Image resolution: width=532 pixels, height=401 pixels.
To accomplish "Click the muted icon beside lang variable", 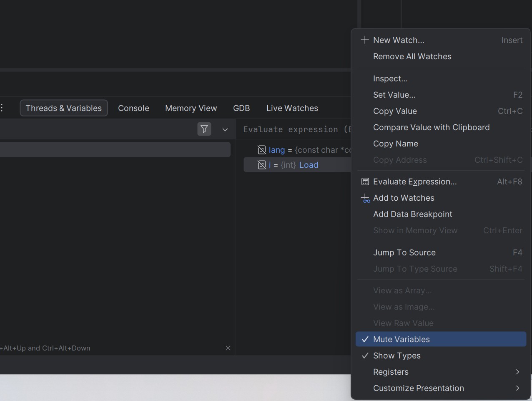I will [x=262, y=150].
